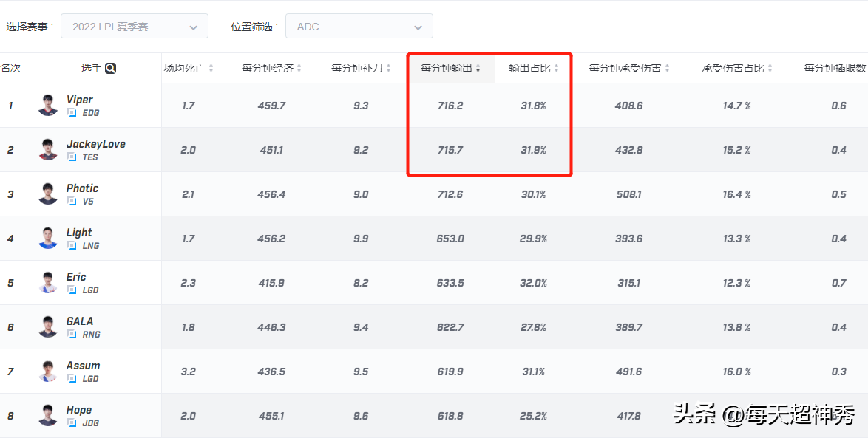Open the Light player link

[x=79, y=232]
